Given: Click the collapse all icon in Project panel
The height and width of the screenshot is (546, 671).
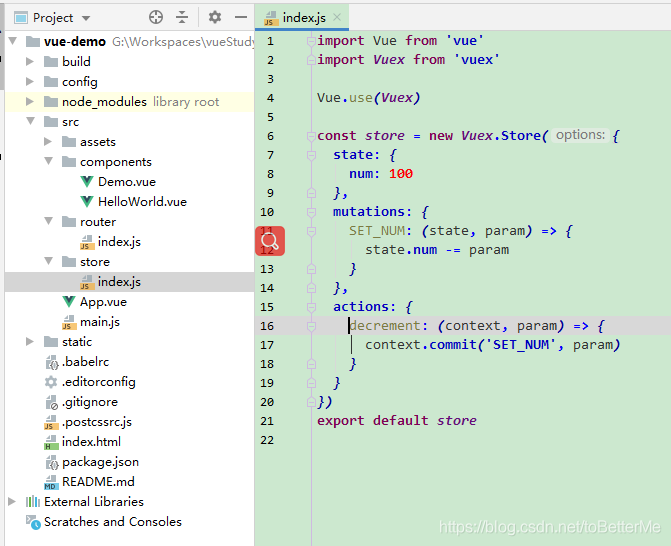Looking at the screenshot, I should click(x=182, y=18).
